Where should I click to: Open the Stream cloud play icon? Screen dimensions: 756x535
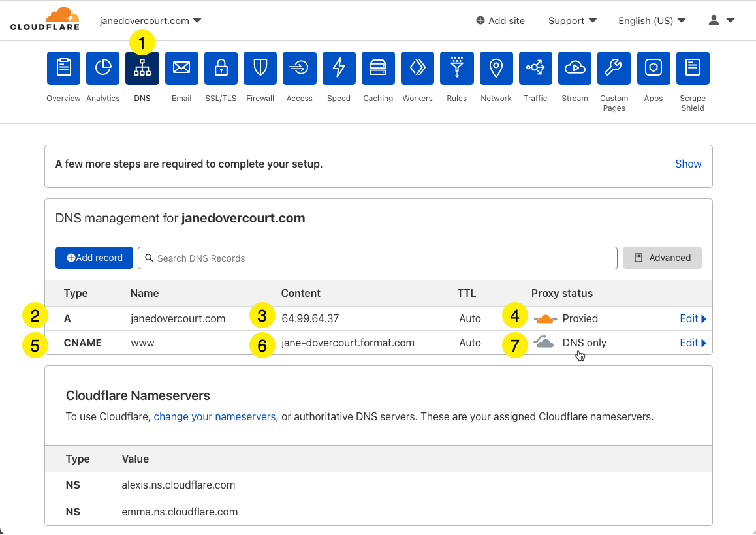(x=575, y=68)
